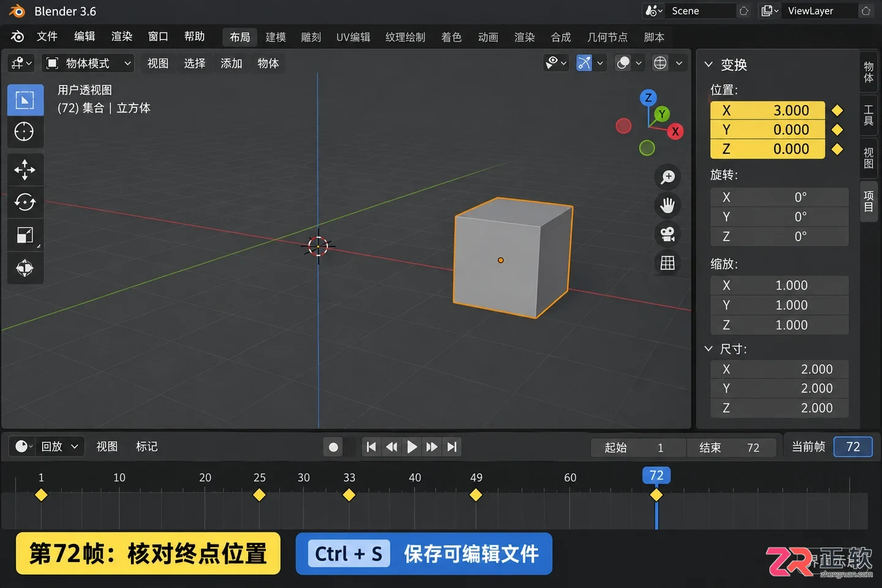
Task: Jump to next keyframe
Action: [x=432, y=447]
